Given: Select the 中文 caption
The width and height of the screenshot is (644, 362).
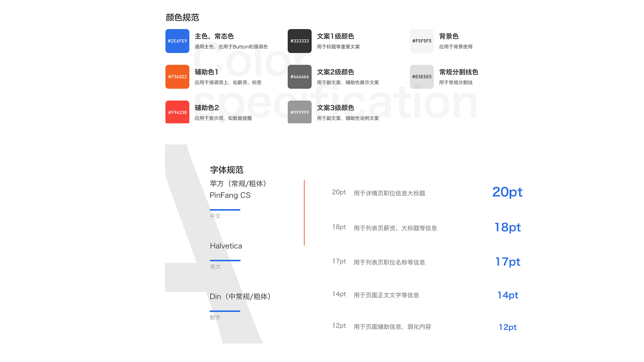Looking at the screenshot, I should coord(215,216).
